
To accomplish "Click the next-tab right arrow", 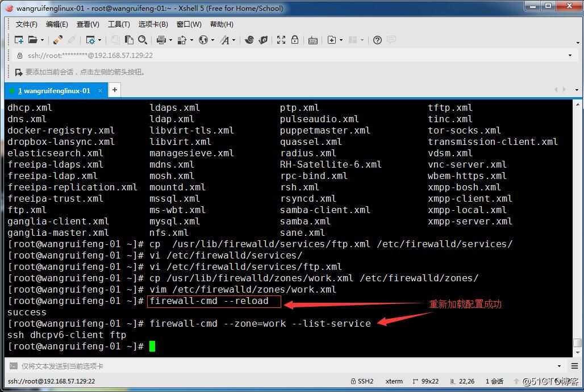I will click(x=564, y=89).
